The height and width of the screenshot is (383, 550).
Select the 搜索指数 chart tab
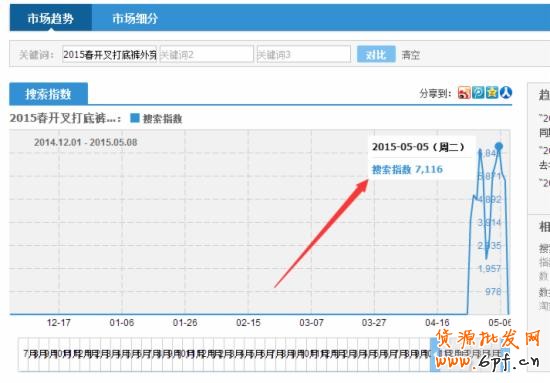click(48, 94)
